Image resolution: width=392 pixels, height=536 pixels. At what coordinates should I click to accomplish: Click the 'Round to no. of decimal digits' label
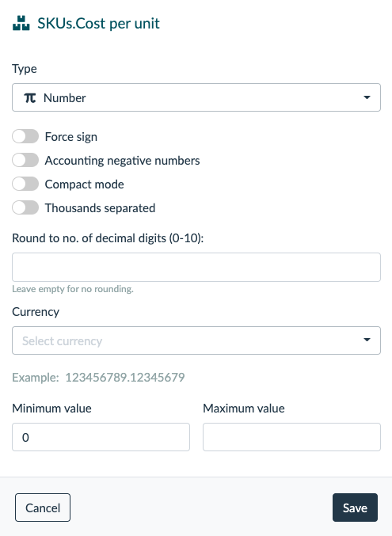click(108, 238)
